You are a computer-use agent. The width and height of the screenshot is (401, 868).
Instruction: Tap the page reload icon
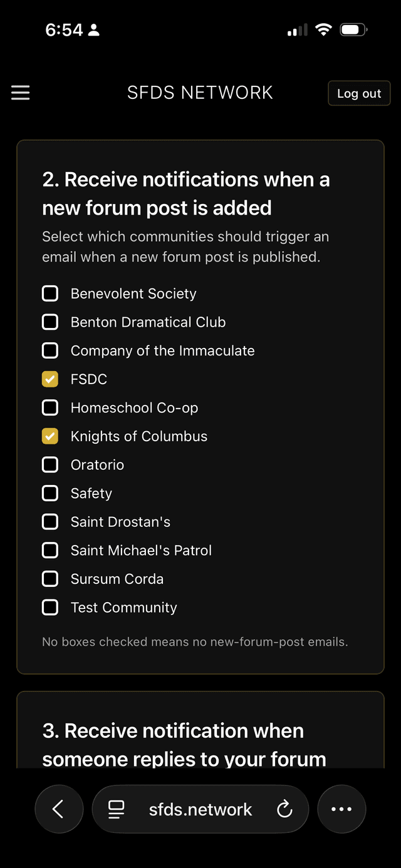click(285, 809)
